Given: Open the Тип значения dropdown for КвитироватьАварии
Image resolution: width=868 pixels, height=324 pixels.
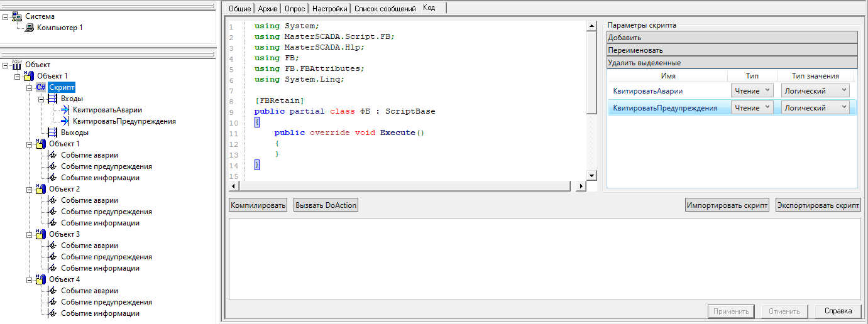Looking at the screenshot, I should click(x=815, y=91).
